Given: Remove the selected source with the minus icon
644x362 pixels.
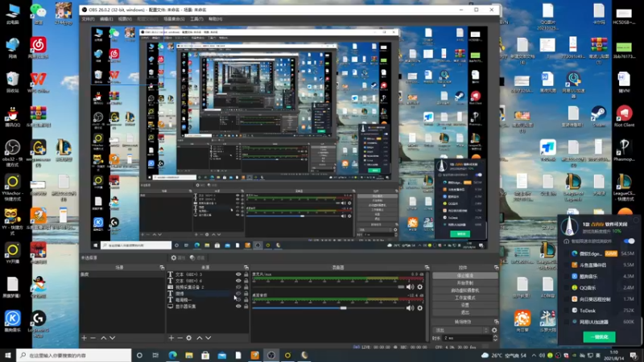Looking at the screenshot, I should 180,338.
